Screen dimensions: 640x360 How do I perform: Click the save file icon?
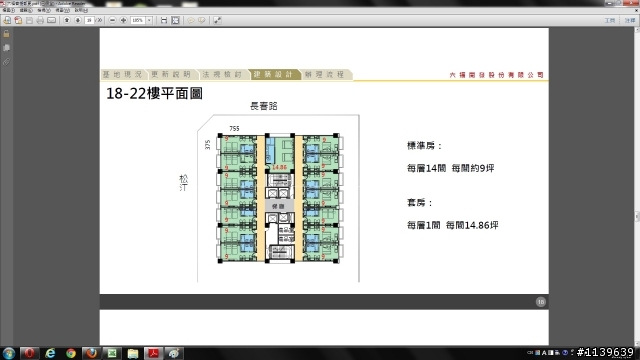coord(29,20)
